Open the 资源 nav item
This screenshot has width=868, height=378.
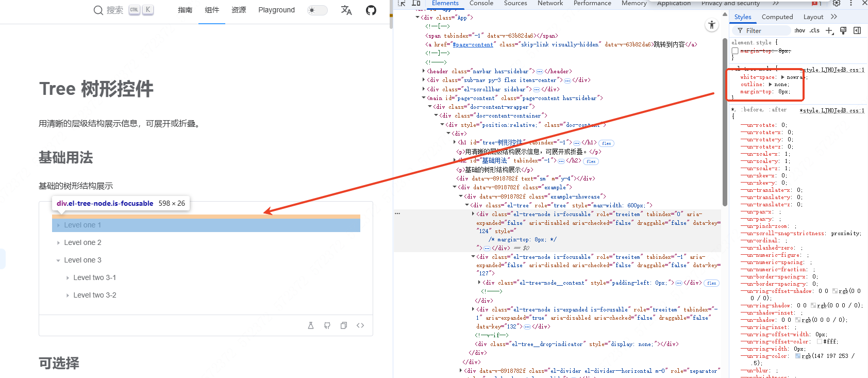239,10
